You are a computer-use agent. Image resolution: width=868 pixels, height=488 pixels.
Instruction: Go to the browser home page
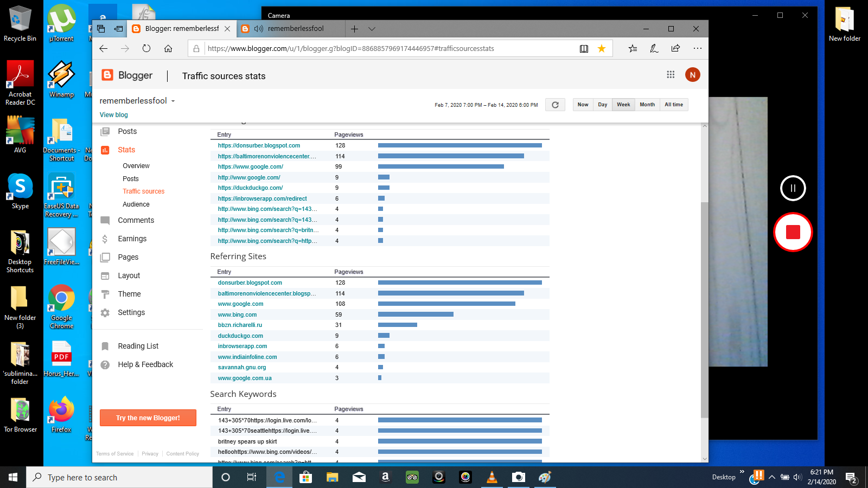168,48
